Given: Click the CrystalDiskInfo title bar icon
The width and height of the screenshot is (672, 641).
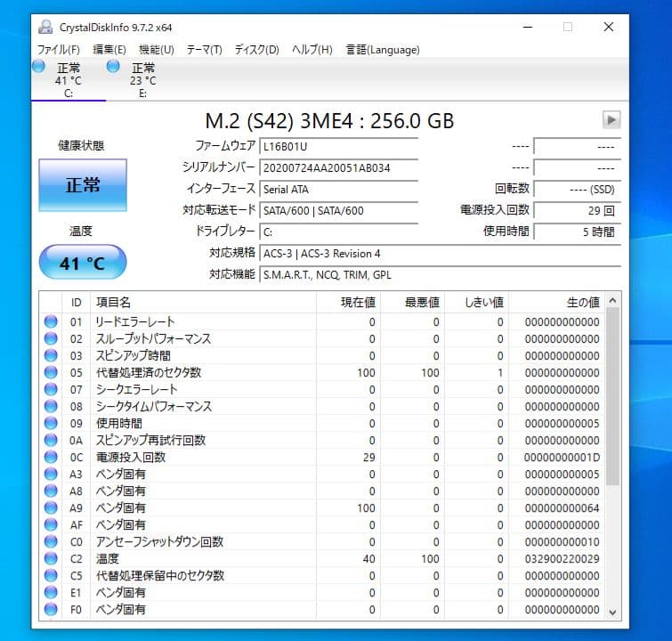Looking at the screenshot, I should coord(45,27).
